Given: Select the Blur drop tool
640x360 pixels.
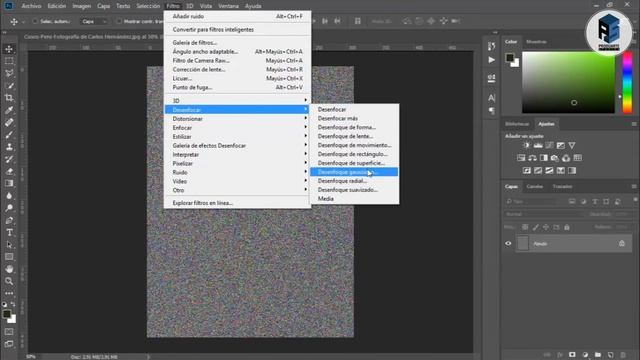Looking at the screenshot, I should [x=9, y=196].
